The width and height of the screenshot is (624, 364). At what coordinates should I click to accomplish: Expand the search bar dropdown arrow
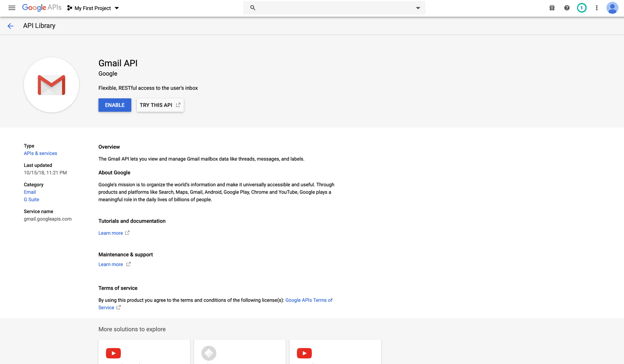click(x=418, y=8)
